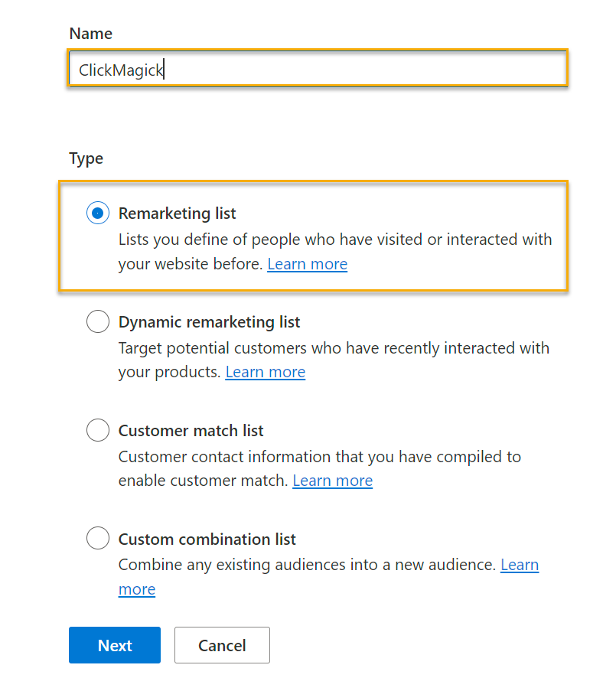Click the "Customer match list" title text
The width and height of the screenshot is (616, 678).
coord(191,431)
